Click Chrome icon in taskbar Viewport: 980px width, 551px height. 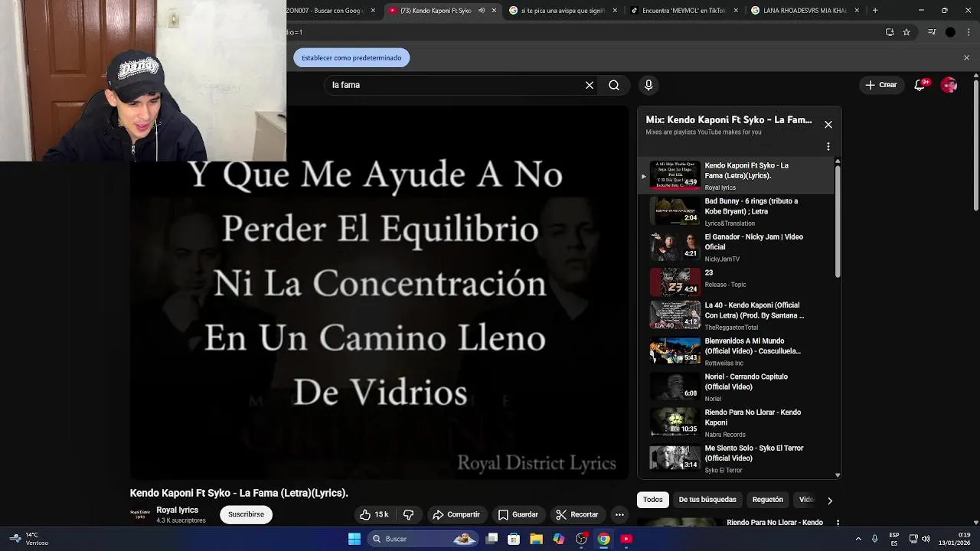pos(604,539)
